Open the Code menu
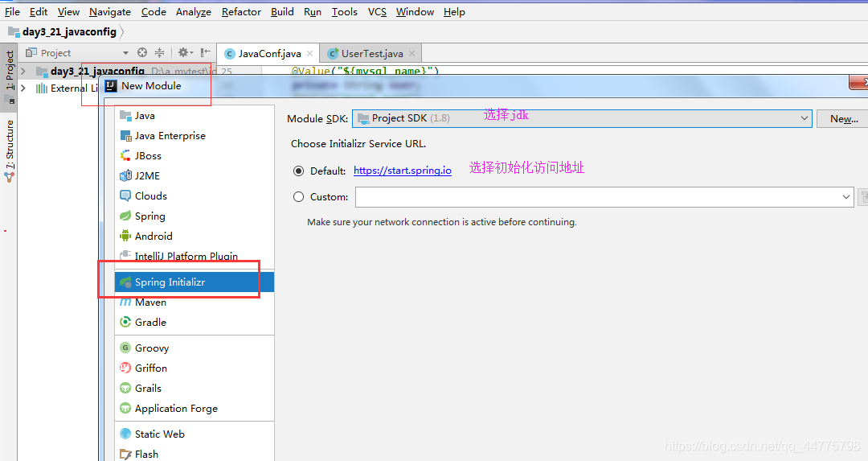The height and width of the screenshot is (461, 868). click(154, 11)
